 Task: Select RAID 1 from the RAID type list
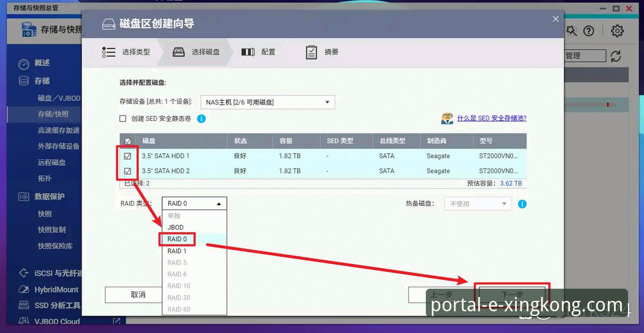coord(177,251)
